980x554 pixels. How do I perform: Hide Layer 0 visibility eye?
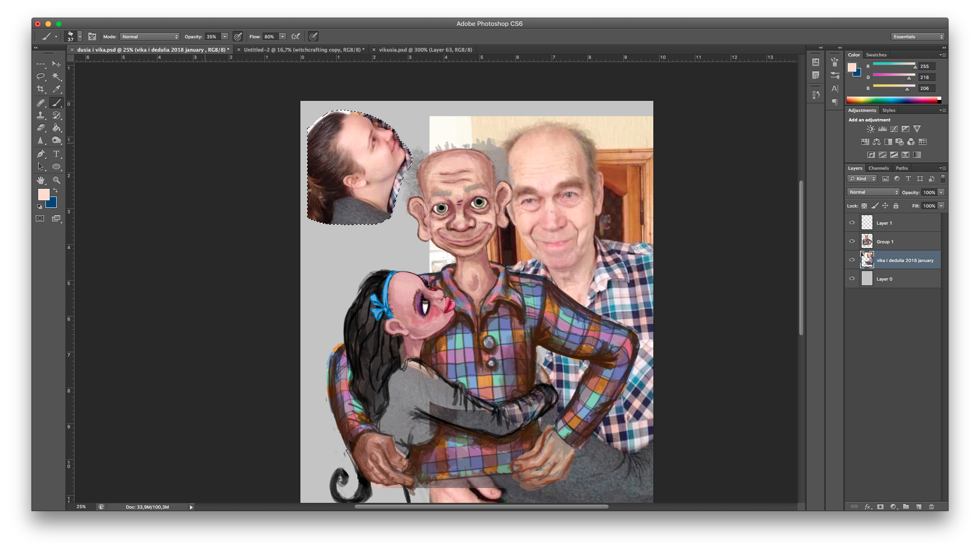[852, 279]
